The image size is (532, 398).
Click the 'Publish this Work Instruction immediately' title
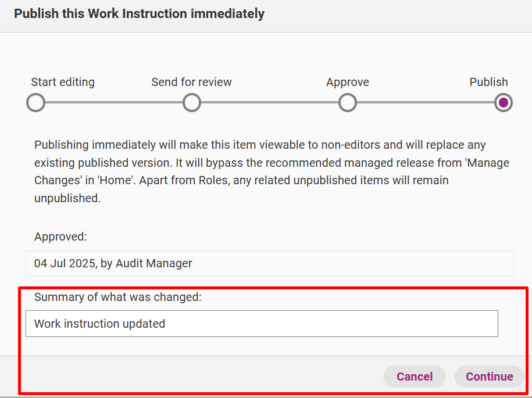point(139,14)
